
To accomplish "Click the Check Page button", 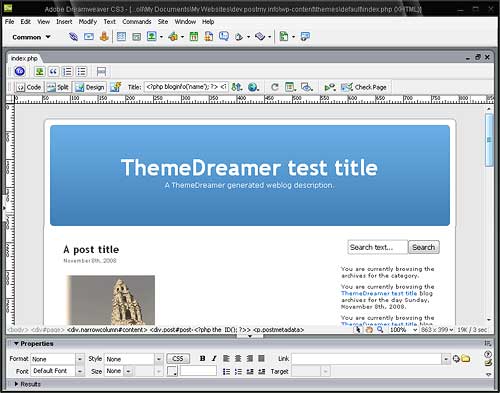I will [364, 87].
